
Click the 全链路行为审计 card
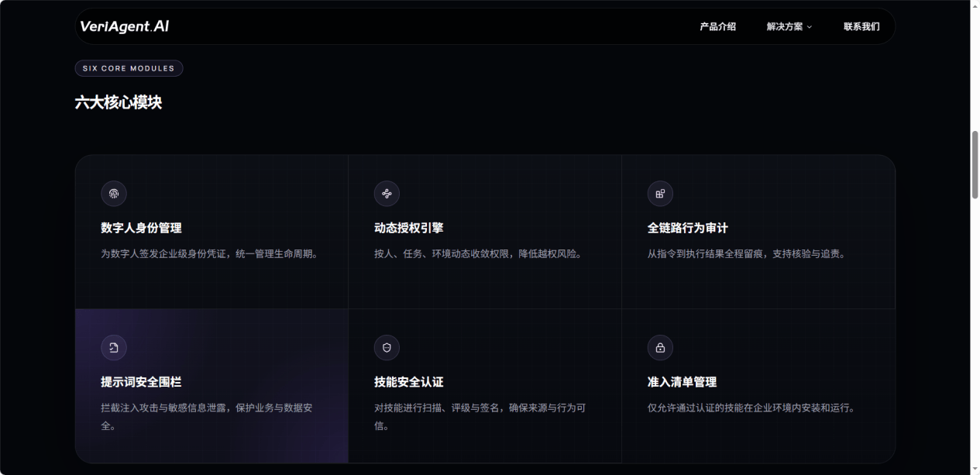tap(758, 231)
